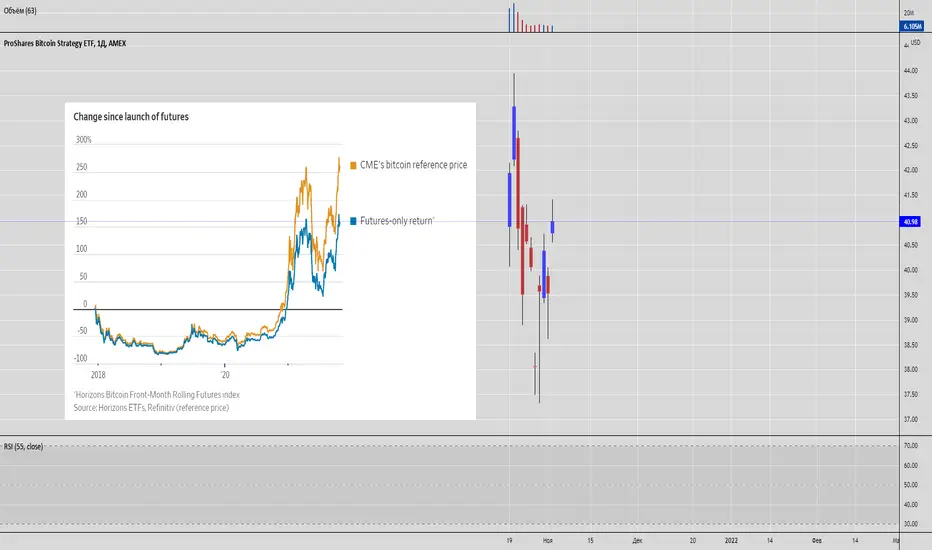Click the 60.00 level on RSI axis
Screen dimensions: 932x550
911,466
